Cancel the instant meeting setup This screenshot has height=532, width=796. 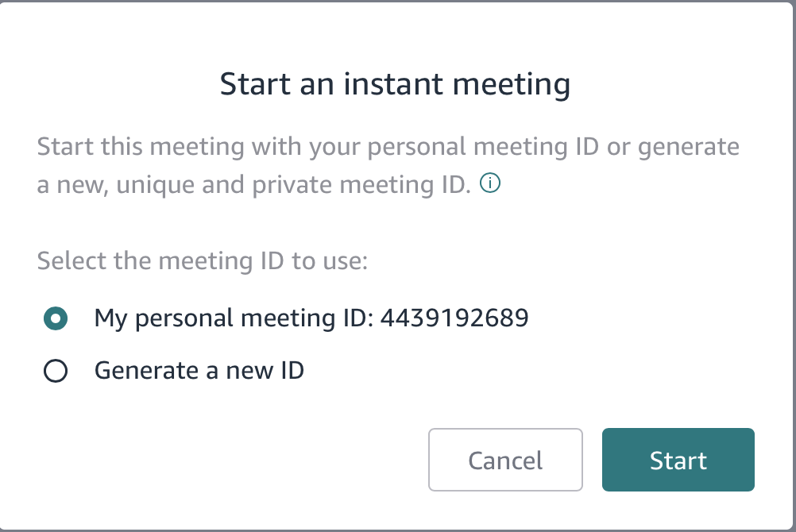(505, 460)
